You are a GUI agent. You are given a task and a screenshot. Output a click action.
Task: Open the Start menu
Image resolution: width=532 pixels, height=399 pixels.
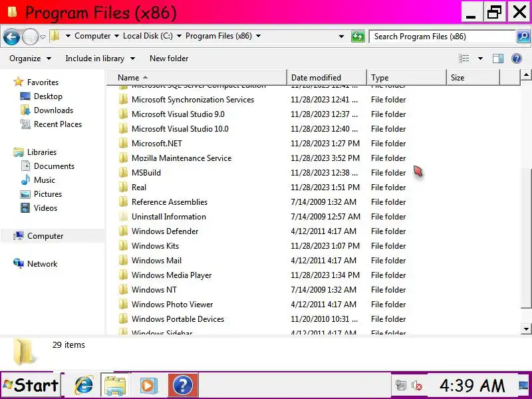[x=31, y=385]
